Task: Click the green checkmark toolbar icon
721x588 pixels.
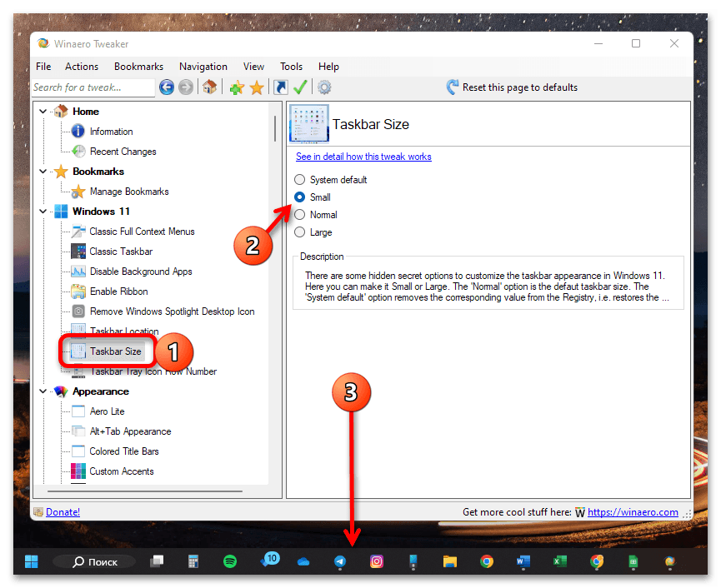Action: tap(300, 87)
